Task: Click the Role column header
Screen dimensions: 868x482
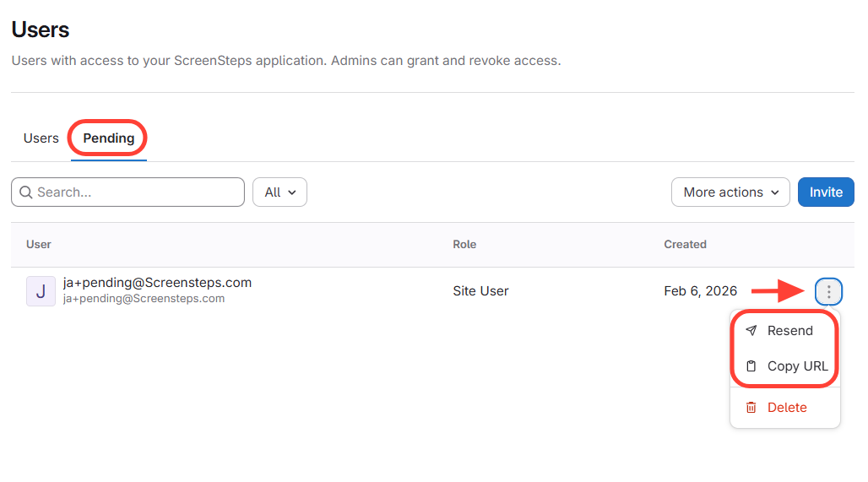Action: tap(464, 245)
